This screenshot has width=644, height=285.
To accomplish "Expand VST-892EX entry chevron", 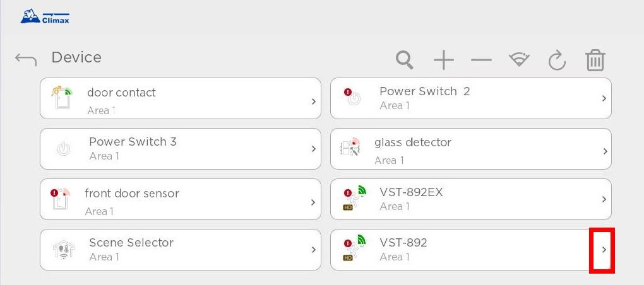I will click(604, 199).
